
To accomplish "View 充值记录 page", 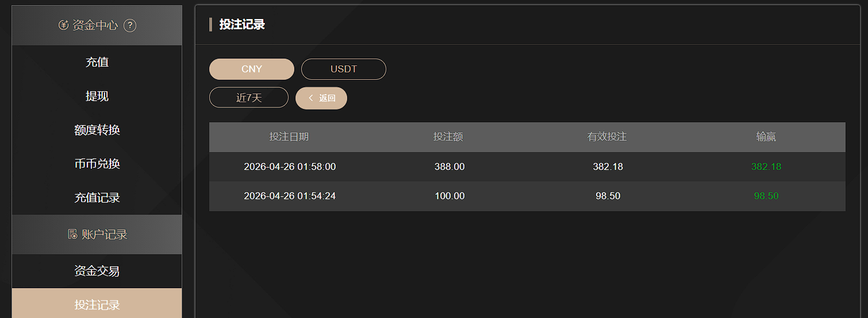I will 97,197.
